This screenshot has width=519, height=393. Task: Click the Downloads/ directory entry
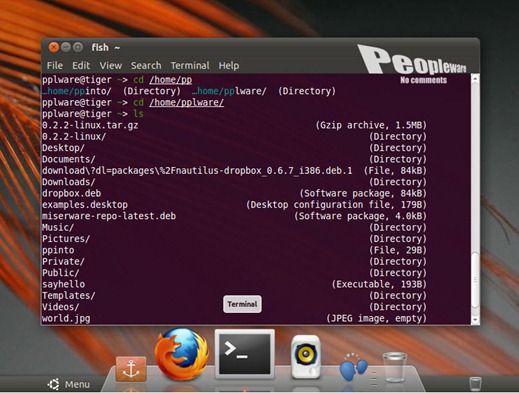pos(69,182)
